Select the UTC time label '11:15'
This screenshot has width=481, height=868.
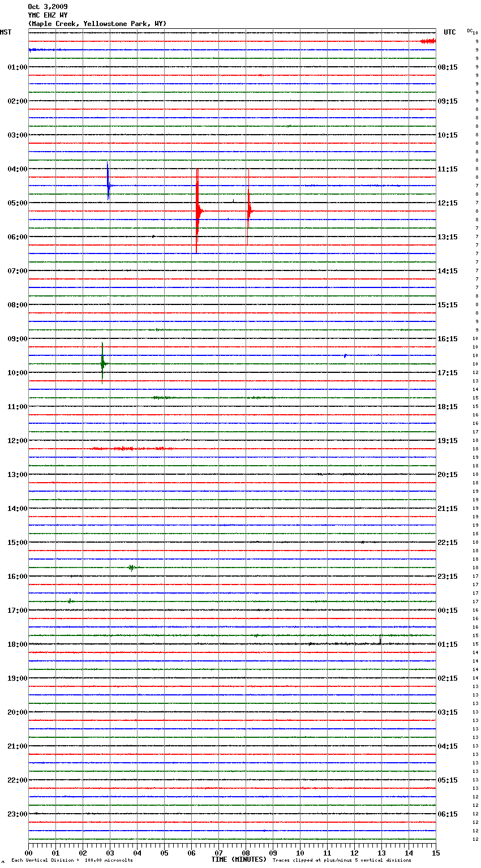(448, 169)
